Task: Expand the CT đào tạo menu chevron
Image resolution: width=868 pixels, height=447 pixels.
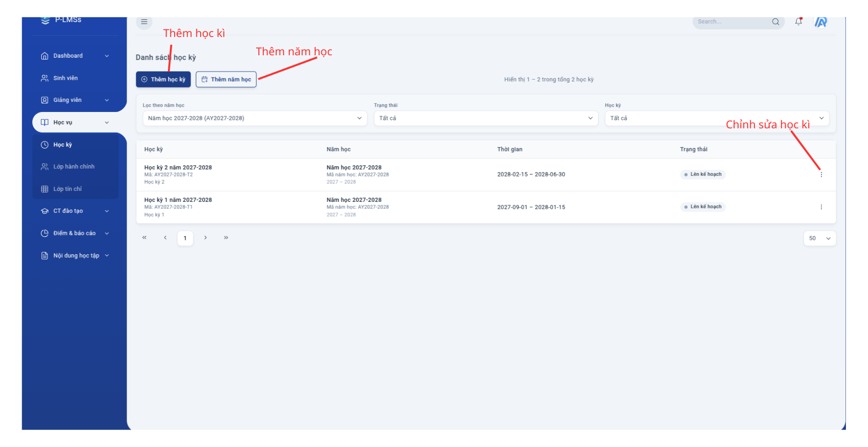Action: [107, 211]
